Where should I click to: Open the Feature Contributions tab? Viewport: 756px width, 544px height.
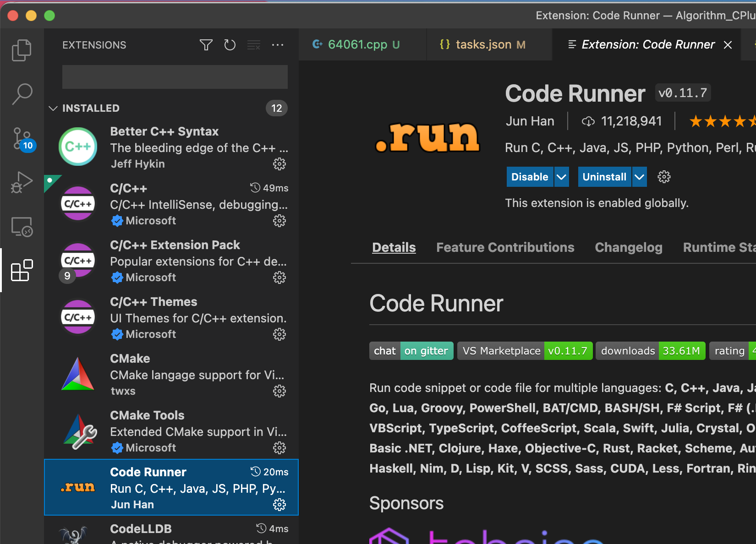505,247
